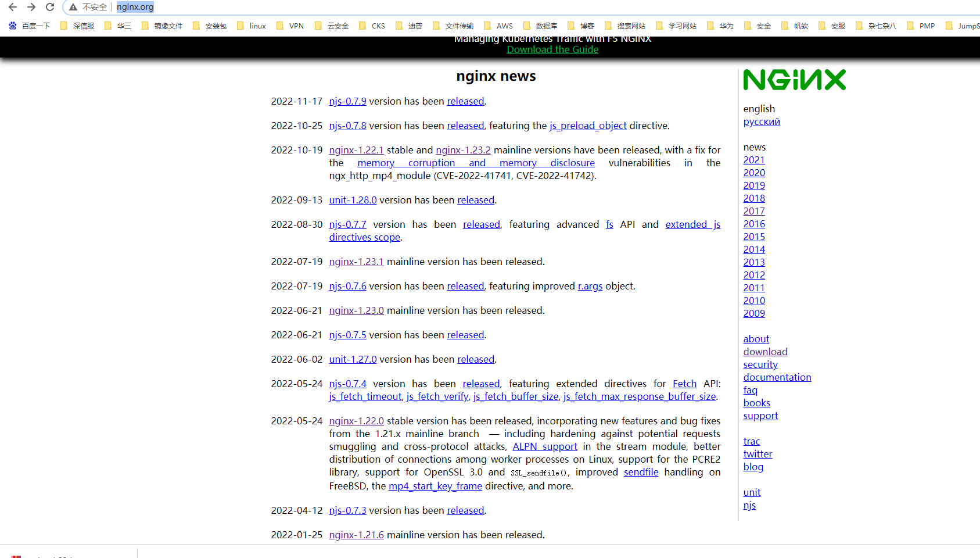Open the 2016 news archive
The width and height of the screenshot is (980, 558).
tap(754, 224)
